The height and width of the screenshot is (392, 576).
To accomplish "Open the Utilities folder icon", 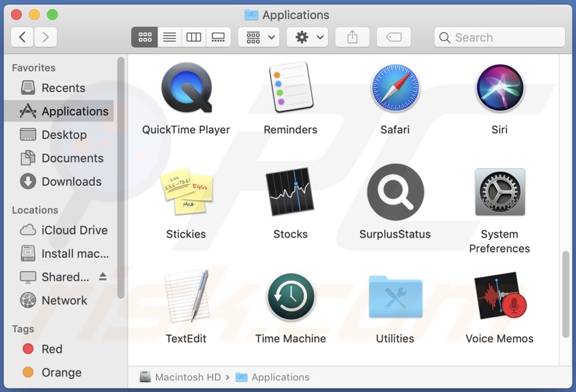I will tap(395, 297).
